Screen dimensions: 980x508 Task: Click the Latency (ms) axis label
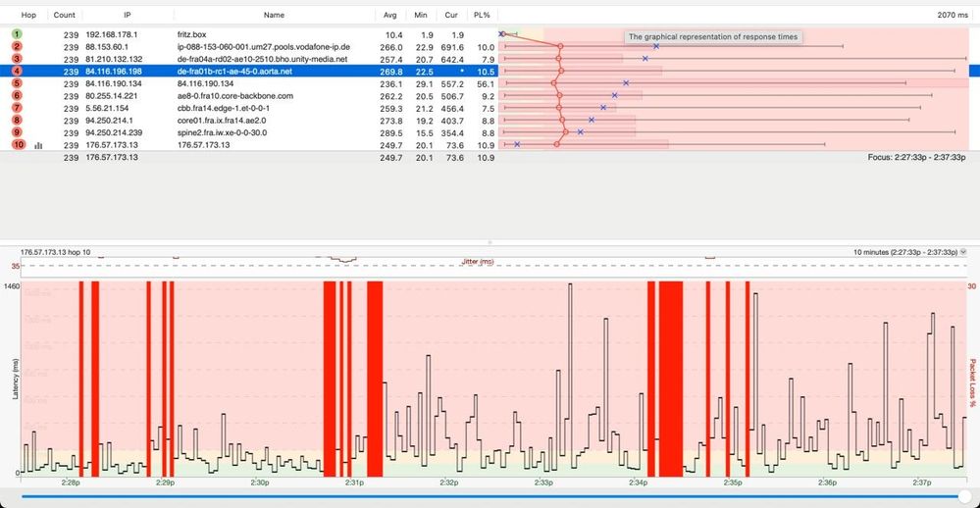(x=16, y=380)
